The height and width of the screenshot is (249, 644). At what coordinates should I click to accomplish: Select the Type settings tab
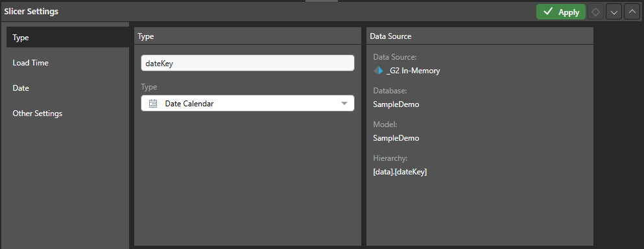click(67, 38)
